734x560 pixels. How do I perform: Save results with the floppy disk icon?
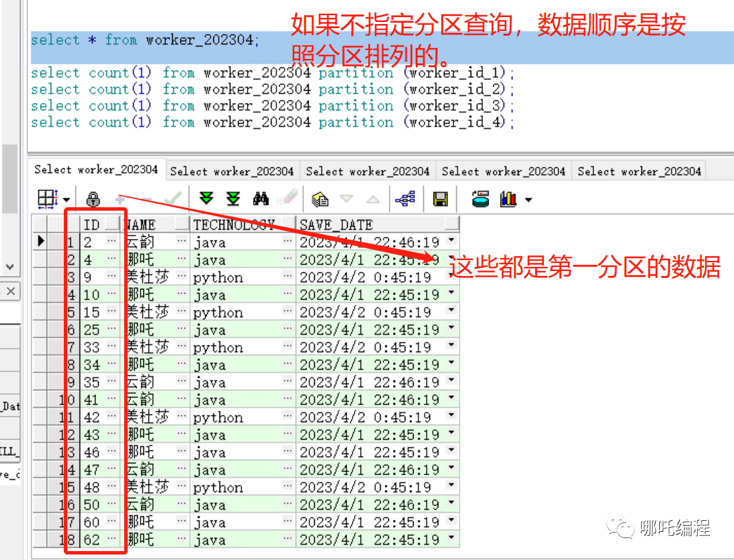(x=440, y=199)
